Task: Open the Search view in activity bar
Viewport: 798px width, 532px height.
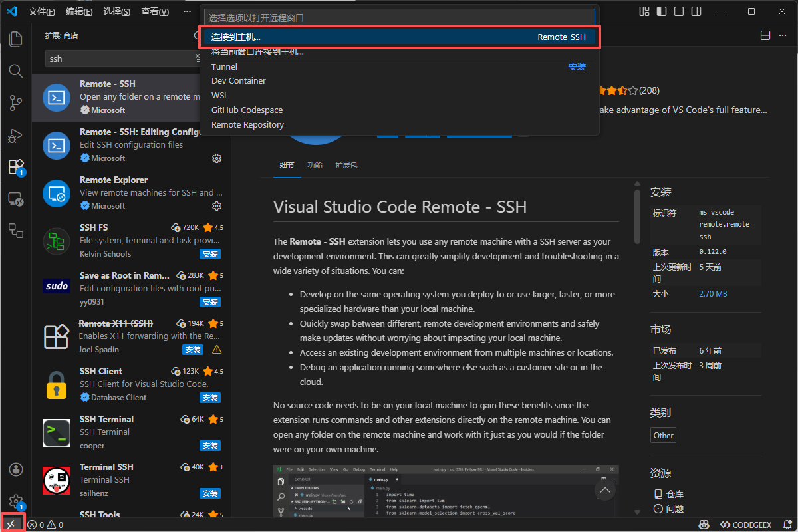Action: (x=15, y=70)
